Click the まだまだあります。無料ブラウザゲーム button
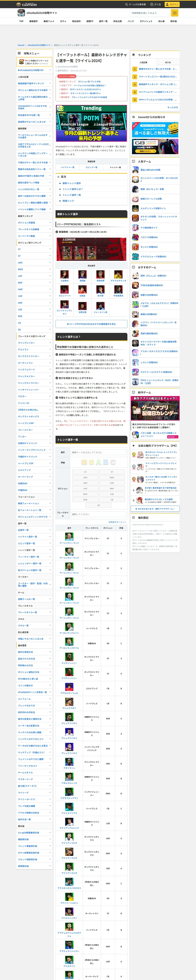The width and height of the screenshot is (196, 980). (155, 509)
